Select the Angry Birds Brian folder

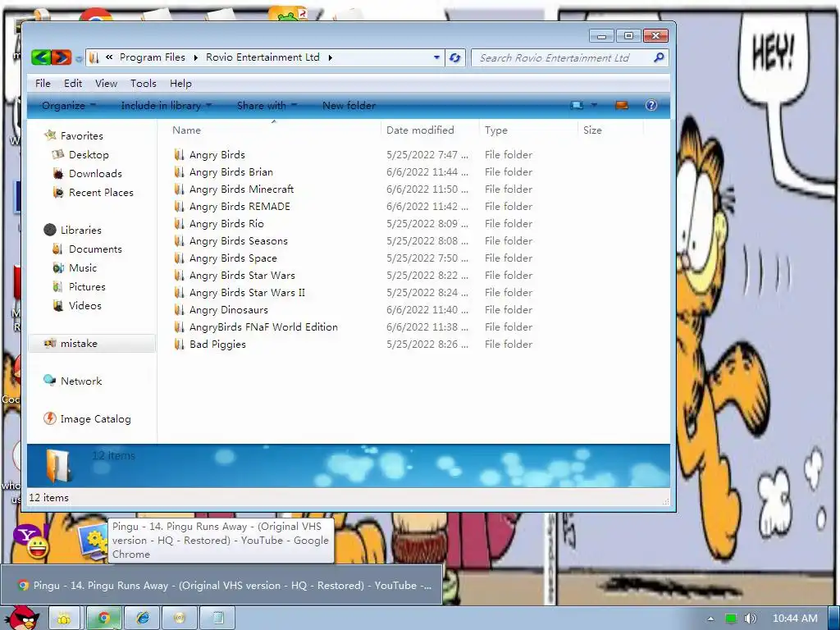[x=231, y=172]
